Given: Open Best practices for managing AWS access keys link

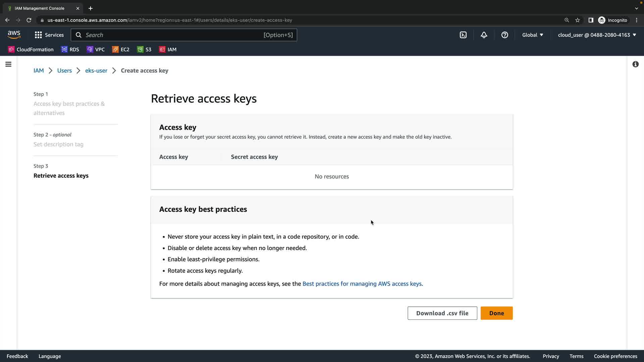Looking at the screenshot, I should tap(362, 284).
